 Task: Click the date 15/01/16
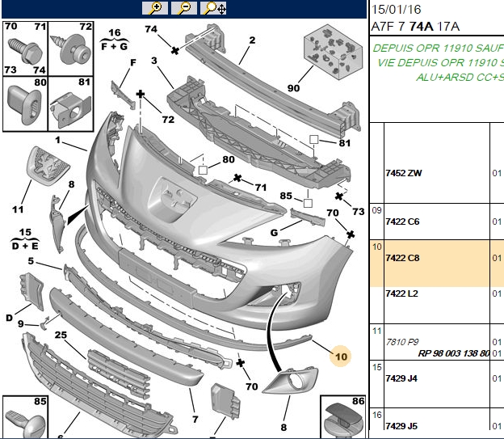396,10
